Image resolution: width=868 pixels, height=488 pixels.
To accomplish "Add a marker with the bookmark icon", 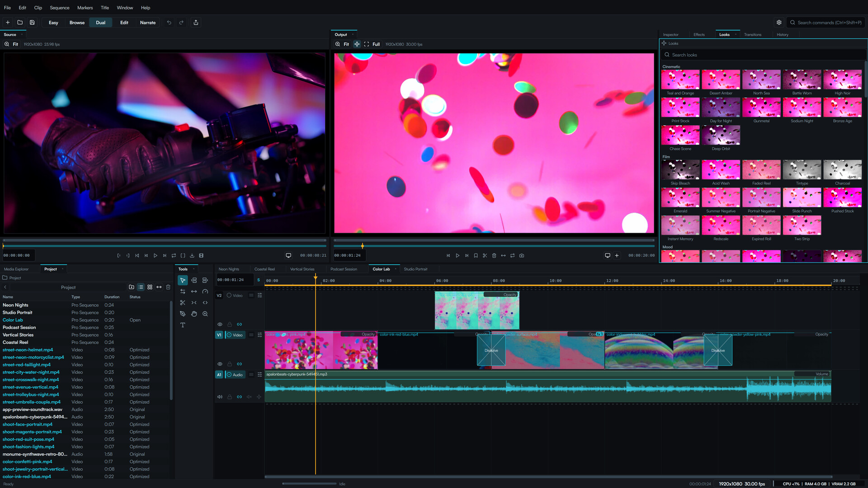I will click(x=476, y=256).
